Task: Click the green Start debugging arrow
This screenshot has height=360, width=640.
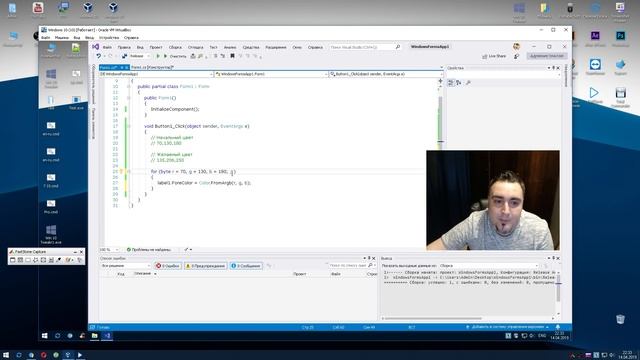Action: tap(158, 56)
